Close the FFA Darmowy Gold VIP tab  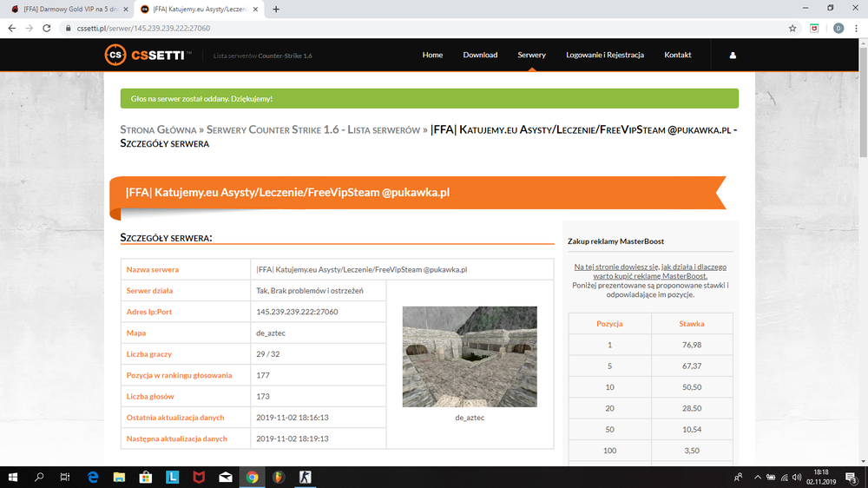[x=126, y=9]
